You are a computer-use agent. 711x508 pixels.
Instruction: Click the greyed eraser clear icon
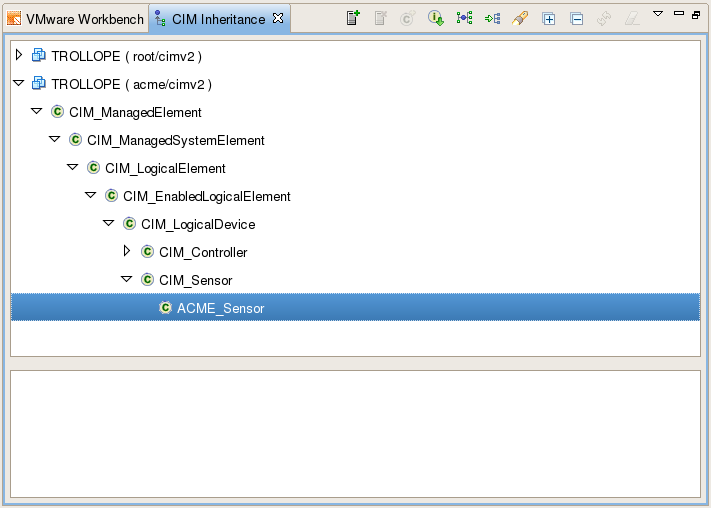coord(632,19)
